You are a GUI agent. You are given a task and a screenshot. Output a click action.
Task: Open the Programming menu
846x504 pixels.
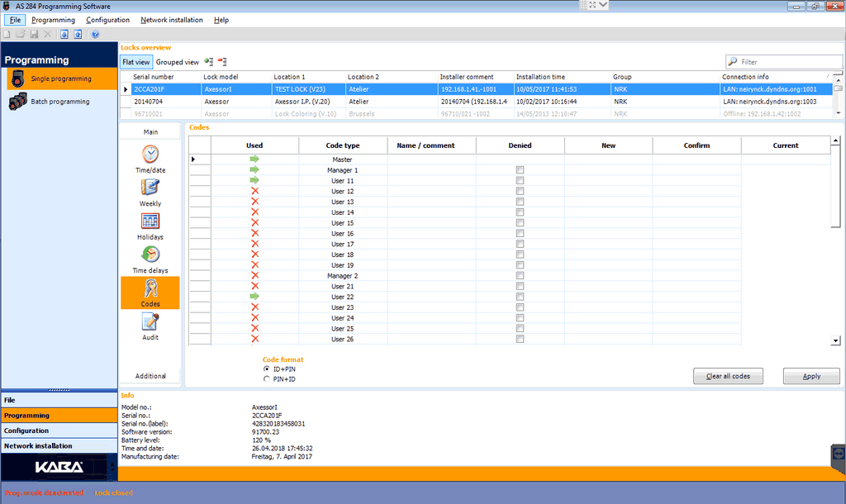54,20
